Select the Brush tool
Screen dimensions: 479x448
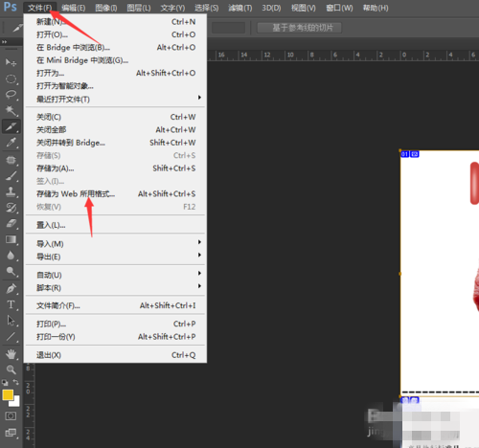tap(11, 175)
